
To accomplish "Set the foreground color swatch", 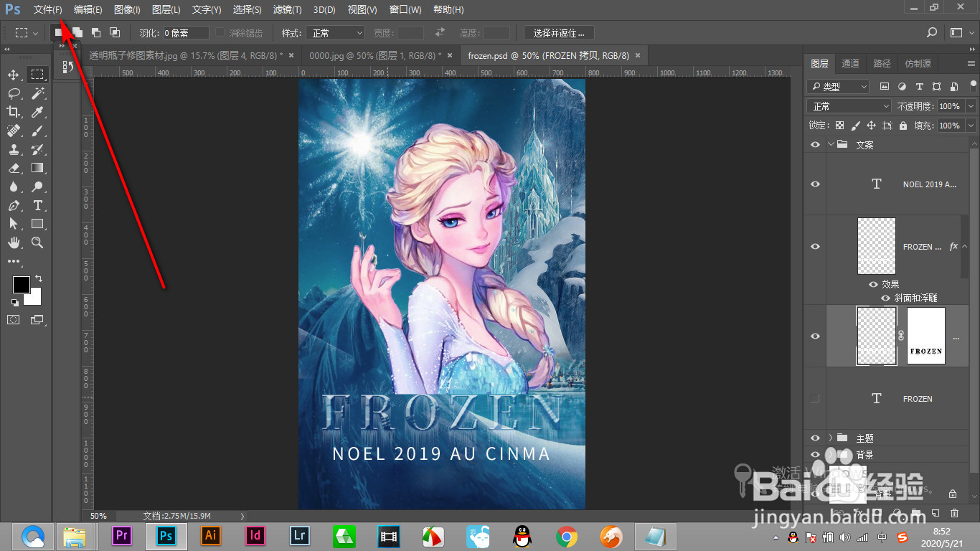I will coord(21,285).
